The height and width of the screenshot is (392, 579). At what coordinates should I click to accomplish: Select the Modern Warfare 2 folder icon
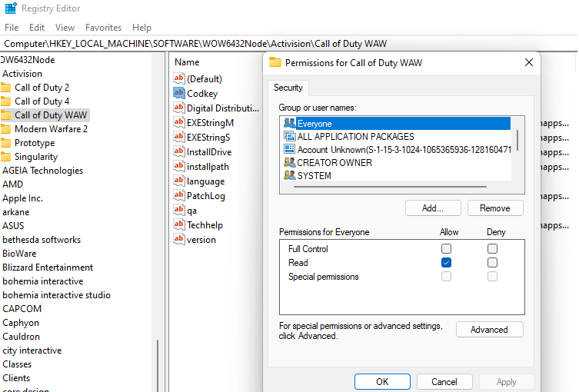(5, 129)
